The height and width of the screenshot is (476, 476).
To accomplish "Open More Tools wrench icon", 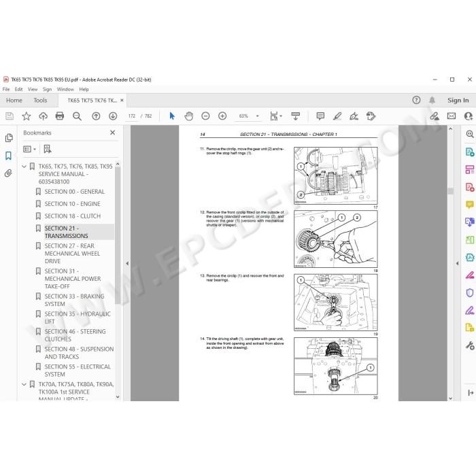I will [x=470, y=345].
